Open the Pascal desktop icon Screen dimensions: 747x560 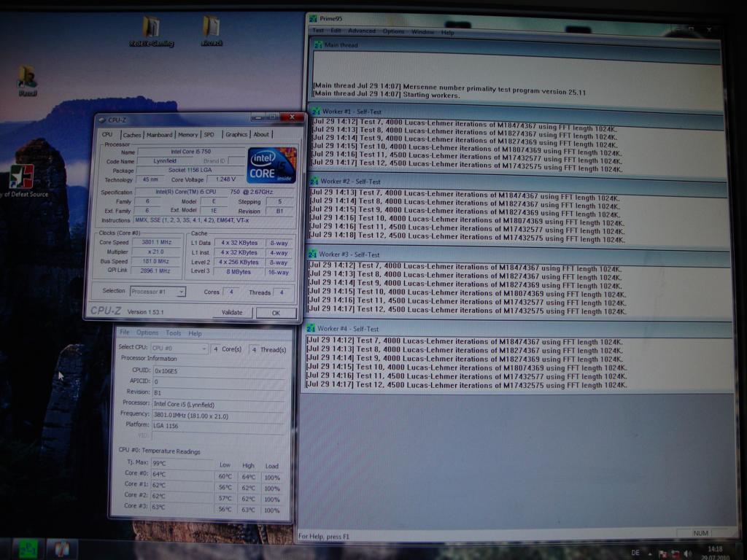coord(28,81)
